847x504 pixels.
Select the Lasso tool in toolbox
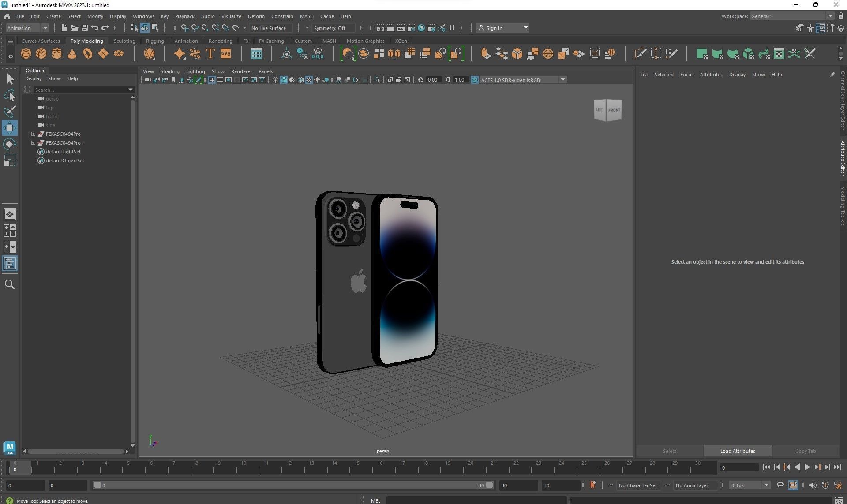tap(10, 95)
